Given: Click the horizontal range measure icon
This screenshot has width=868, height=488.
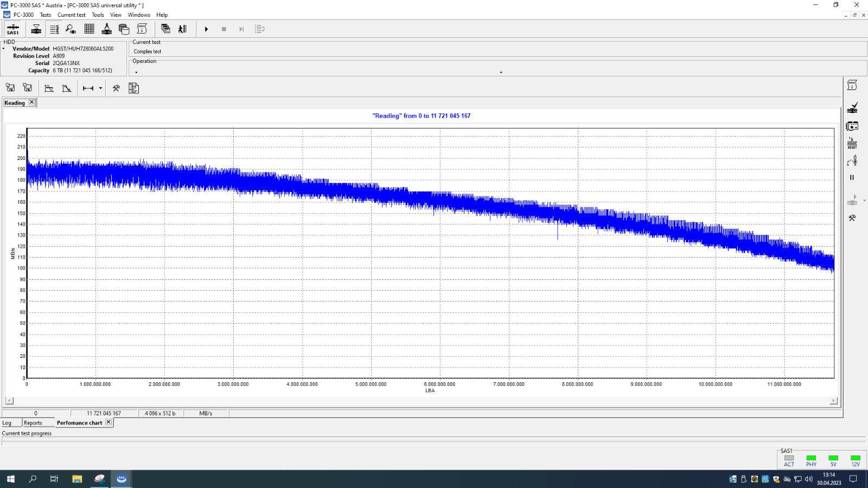Looking at the screenshot, I should coord(88,88).
